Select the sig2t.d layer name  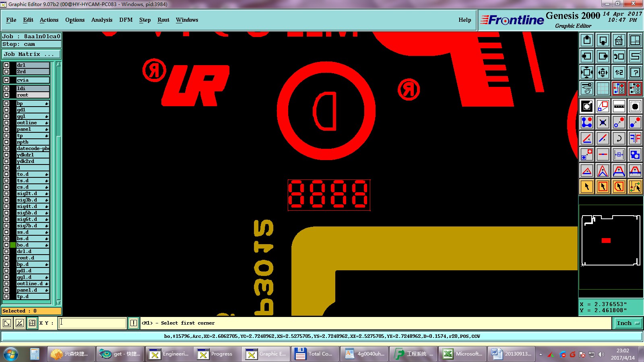pos(33,193)
